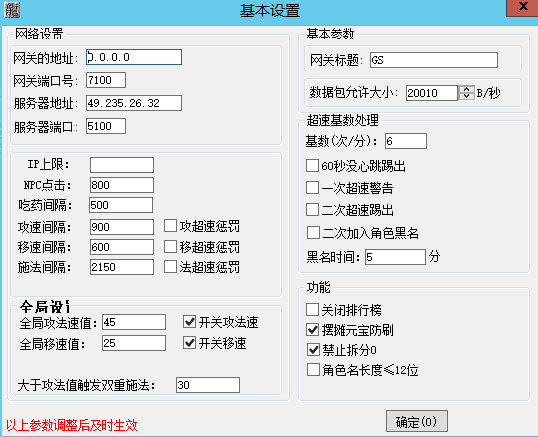Click the 网关端口号 field showing 7100
Screen dimensions: 538x437
[106, 80]
